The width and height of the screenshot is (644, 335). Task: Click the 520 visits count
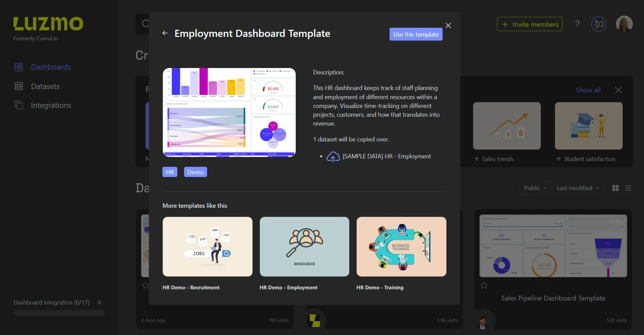click(x=617, y=320)
